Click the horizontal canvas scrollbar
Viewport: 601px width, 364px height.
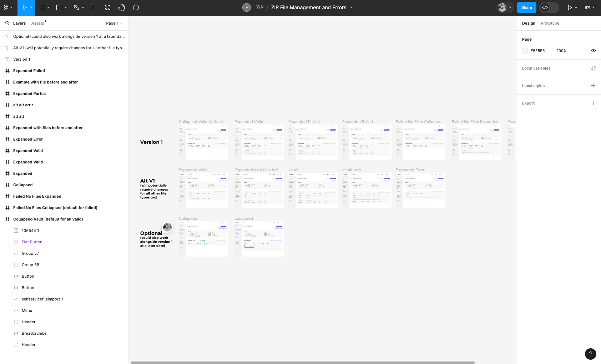[303, 362]
